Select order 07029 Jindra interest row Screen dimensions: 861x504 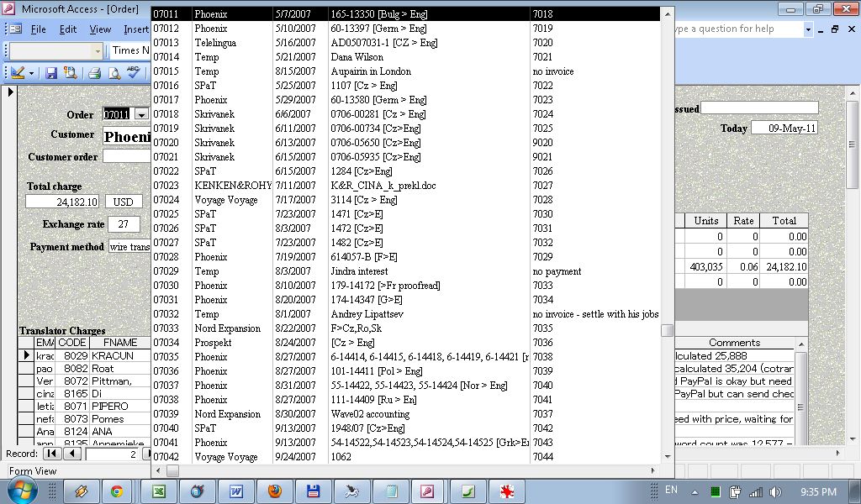coord(406,271)
